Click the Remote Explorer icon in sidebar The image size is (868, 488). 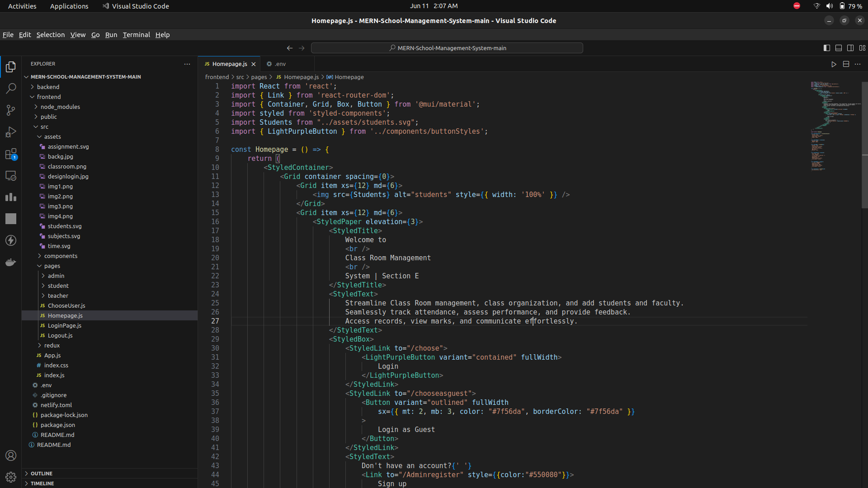[x=11, y=176]
